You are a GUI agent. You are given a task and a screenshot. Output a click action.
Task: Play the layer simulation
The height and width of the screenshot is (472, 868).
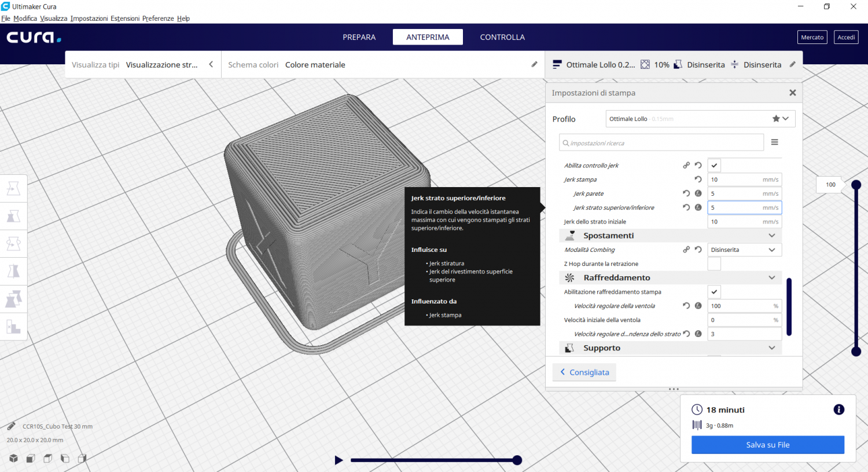pos(339,460)
